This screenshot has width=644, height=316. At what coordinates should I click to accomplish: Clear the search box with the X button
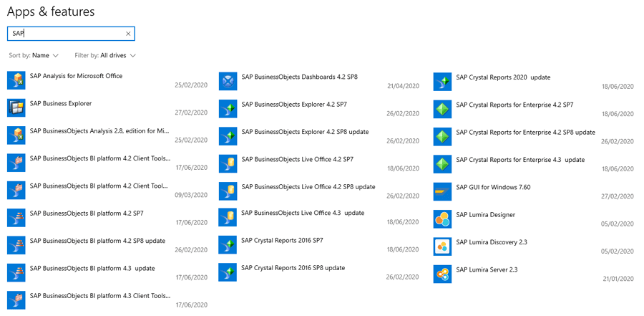coord(128,34)
